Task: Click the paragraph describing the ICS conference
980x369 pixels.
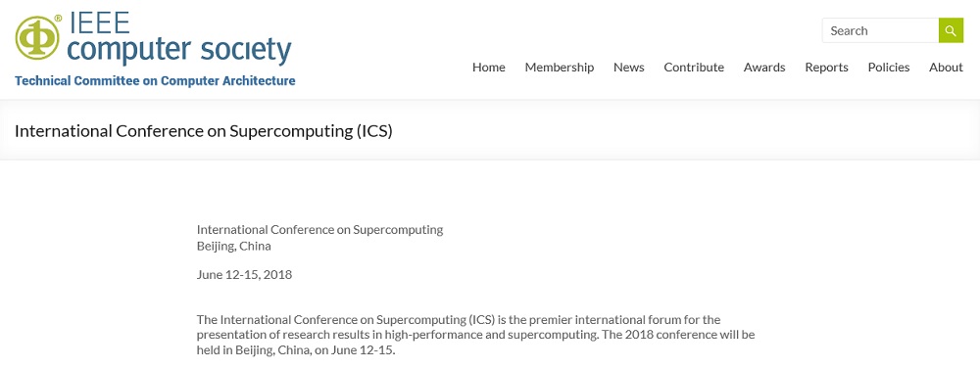Action: 475,336
